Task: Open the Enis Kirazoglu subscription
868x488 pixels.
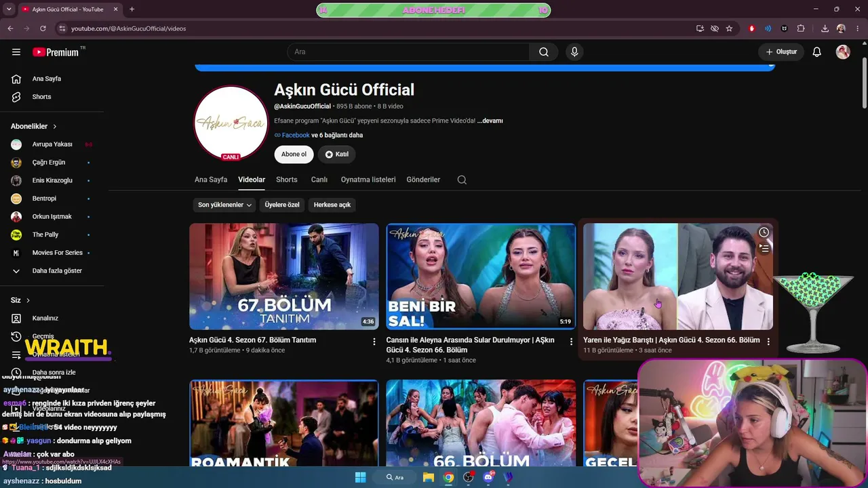Action: [52, 180]
